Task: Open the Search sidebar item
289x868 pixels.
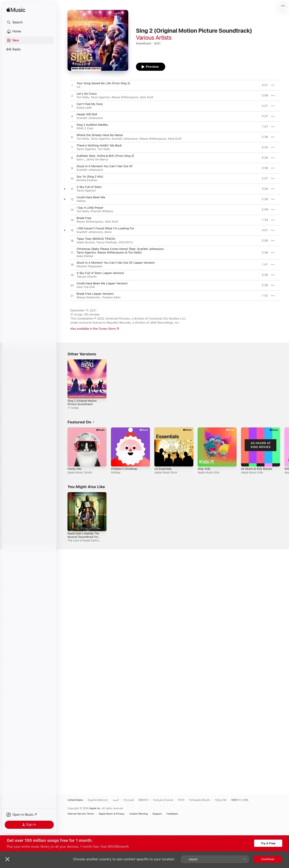Action: pyautogui.click(x=29, y=22)
